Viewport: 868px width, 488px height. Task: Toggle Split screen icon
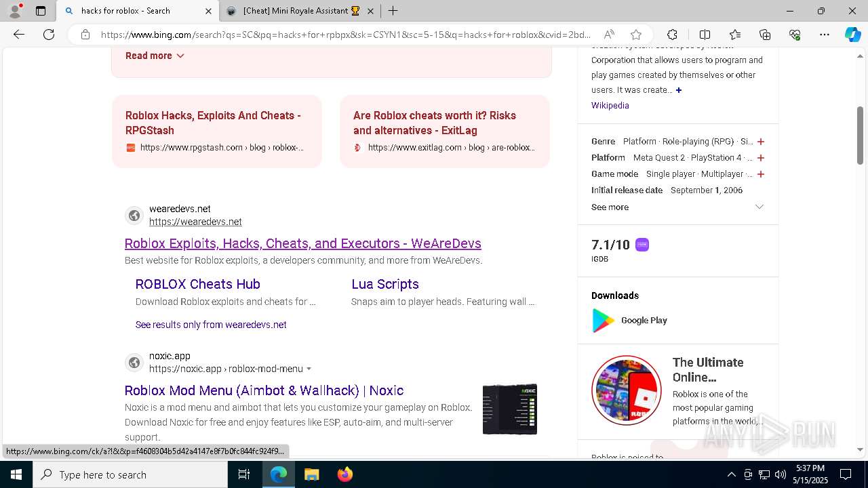705,35
